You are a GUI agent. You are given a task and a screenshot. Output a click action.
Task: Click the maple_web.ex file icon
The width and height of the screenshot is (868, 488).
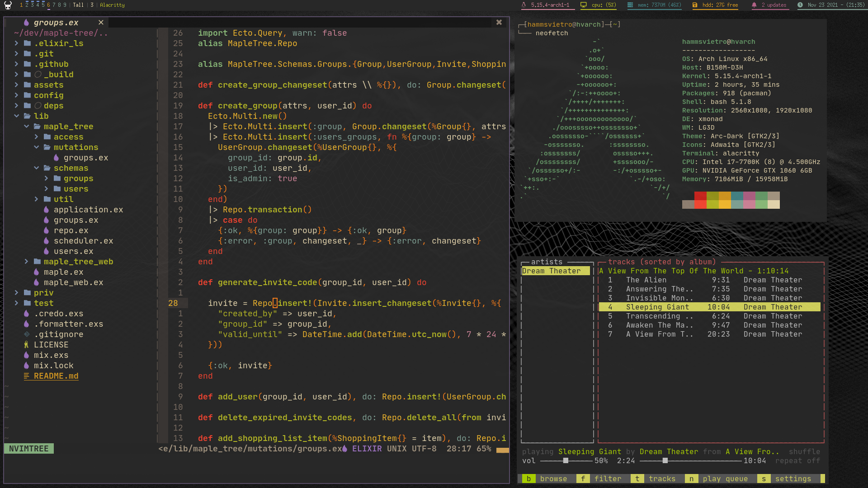coord(36,282)
